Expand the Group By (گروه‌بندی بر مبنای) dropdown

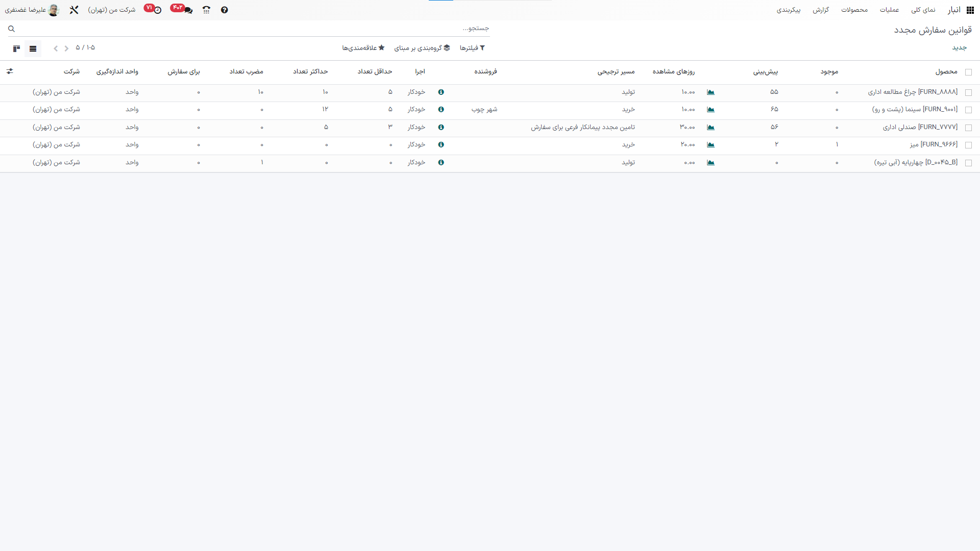422,48
